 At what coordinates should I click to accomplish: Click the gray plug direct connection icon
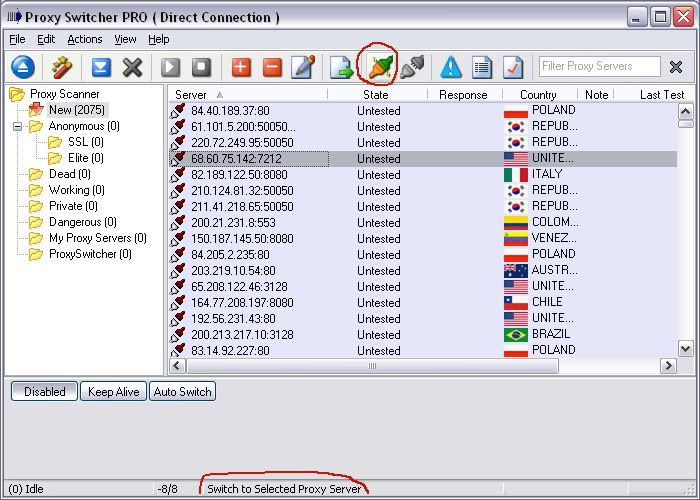(412, 67)
